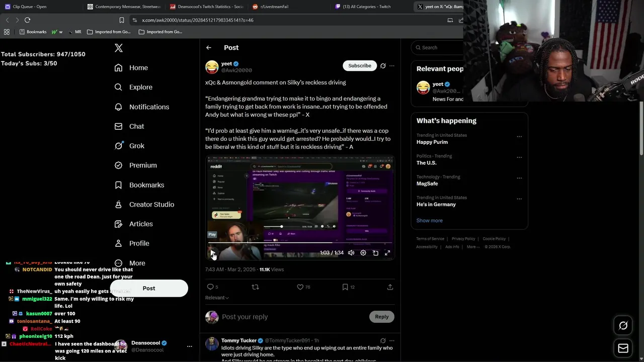Switch to Deansocool's Twitch Statistics tab
The width and height of the screenshot is (644, 362).
(206, 7)
